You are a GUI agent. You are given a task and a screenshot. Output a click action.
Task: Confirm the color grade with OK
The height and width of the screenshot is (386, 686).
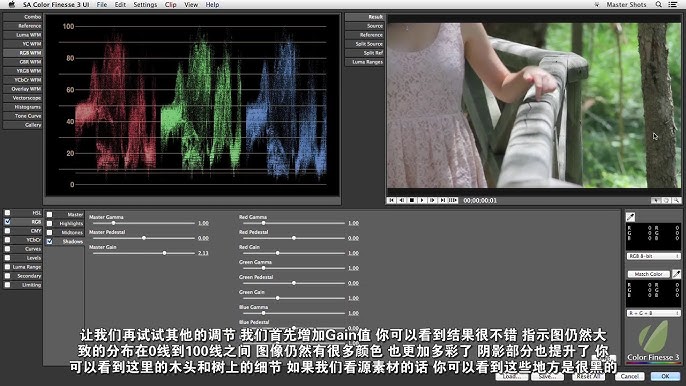tap(665, 376)
